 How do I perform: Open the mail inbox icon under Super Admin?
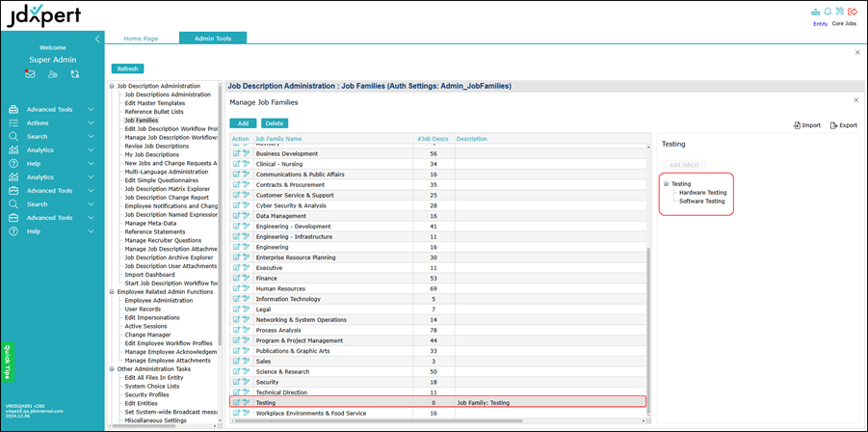pyautogui.click(x=30, y=73)
